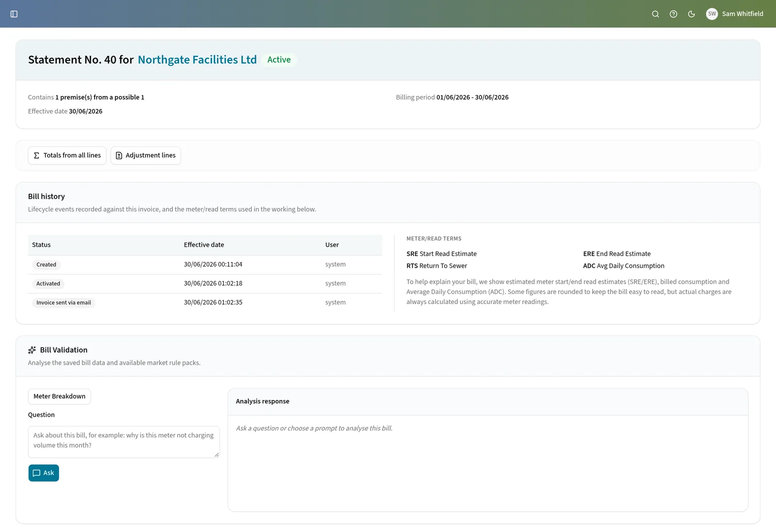776x532 pixels.
Task: Click the Activated status badge
Action: point(48,284)
